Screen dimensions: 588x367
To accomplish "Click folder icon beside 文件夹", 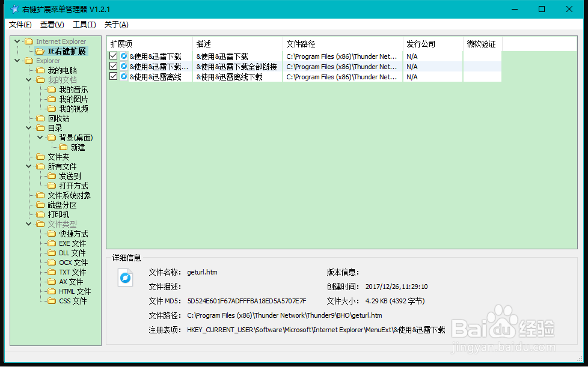I will point(40,157).
